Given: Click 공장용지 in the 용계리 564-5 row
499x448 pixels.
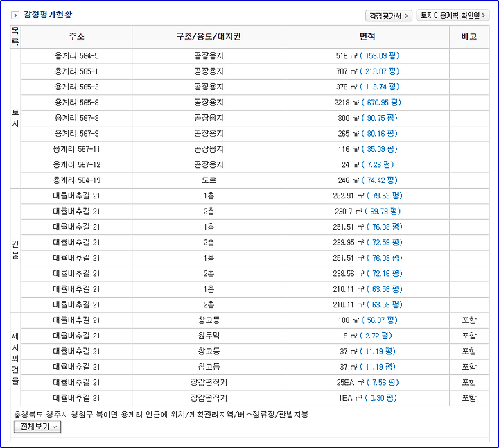Looking at the screenshot, I should pyautogui.click(x=209, y=55).
